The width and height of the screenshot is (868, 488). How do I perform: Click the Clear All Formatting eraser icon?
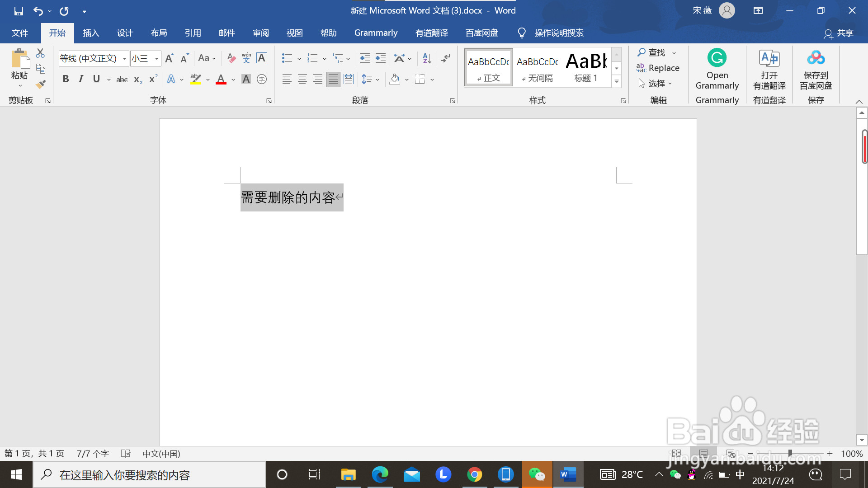231,58
